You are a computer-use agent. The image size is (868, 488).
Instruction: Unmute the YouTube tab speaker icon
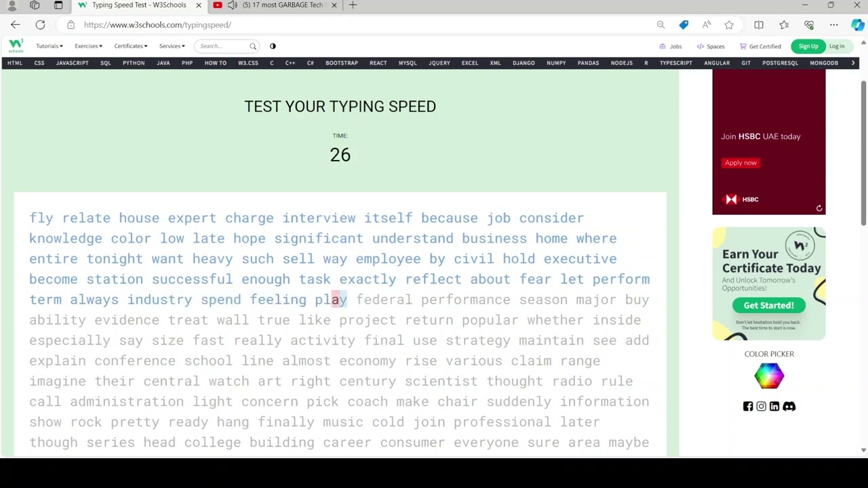233,5
